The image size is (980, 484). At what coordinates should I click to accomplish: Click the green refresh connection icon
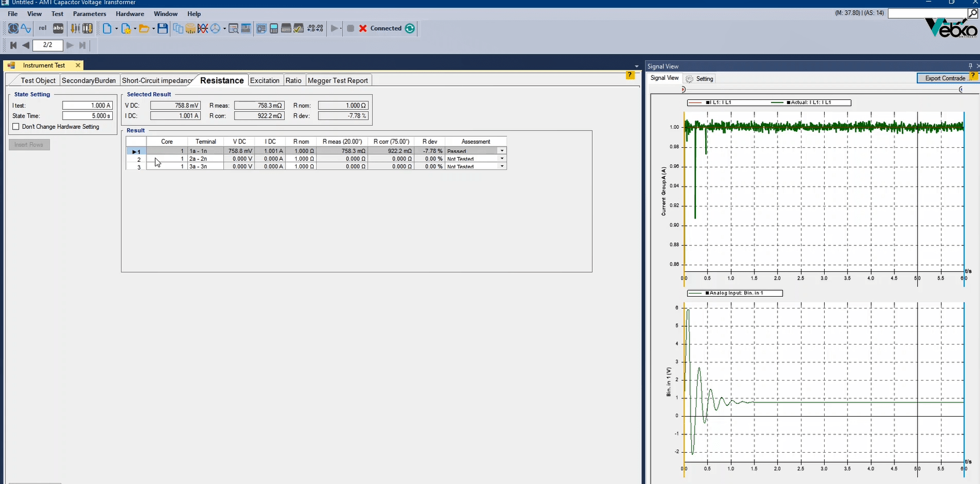pyautogui.click(x=410, y=28)
